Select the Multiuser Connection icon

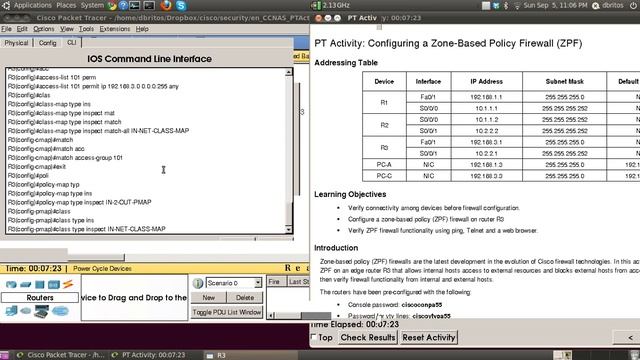tap(60, 311)
